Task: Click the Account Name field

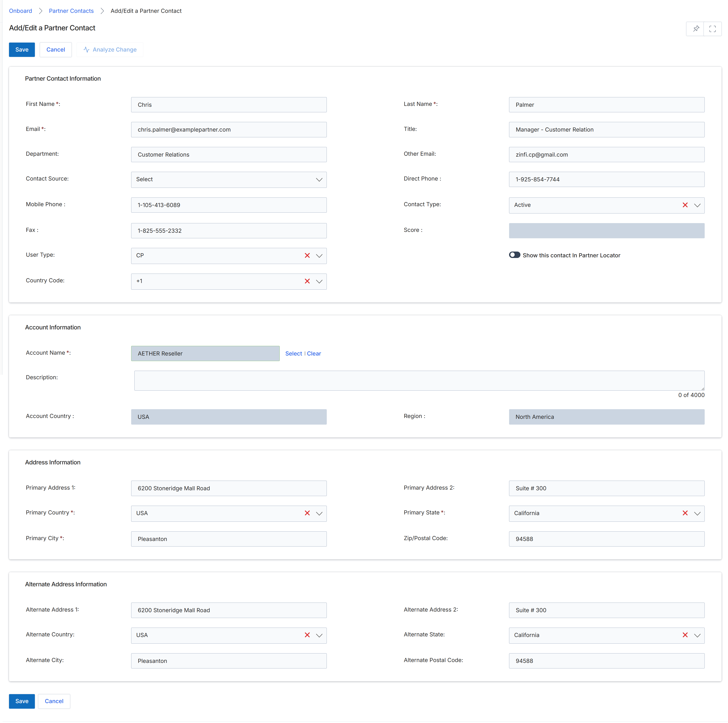Action: pyautogui.click(x=205, y=353)
